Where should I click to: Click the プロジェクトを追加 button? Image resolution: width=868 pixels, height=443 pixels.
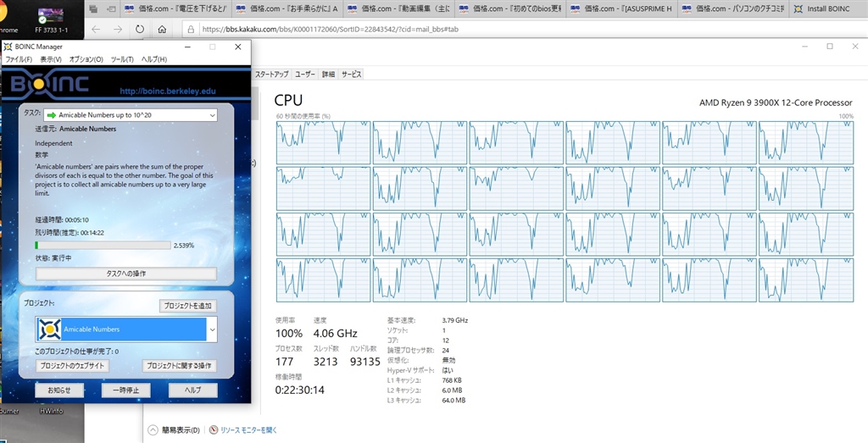tap(188, 306)
